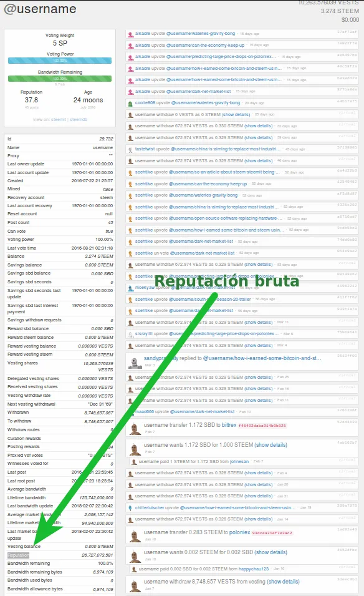This screenshot has width=364, height=596.
Task: Click tastetwist's avatar icon
Action: click(x=130, y=149)
